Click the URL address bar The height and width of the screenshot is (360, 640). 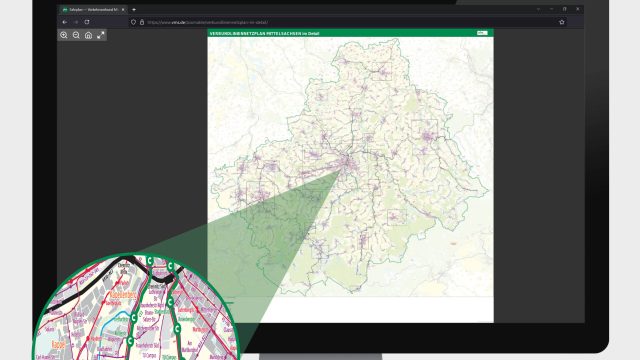(x=347, y=22)
